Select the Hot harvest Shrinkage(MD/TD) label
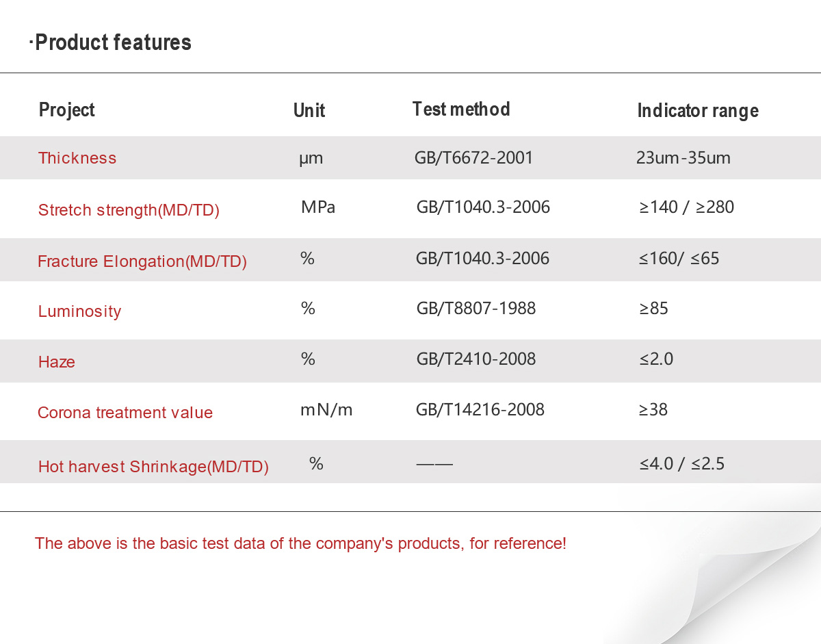 (x=153, y=467)
